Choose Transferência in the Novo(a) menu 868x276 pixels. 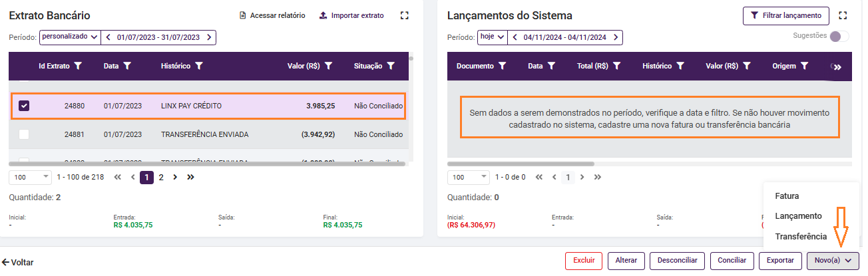pyautogui.click(x=801, y=236)
